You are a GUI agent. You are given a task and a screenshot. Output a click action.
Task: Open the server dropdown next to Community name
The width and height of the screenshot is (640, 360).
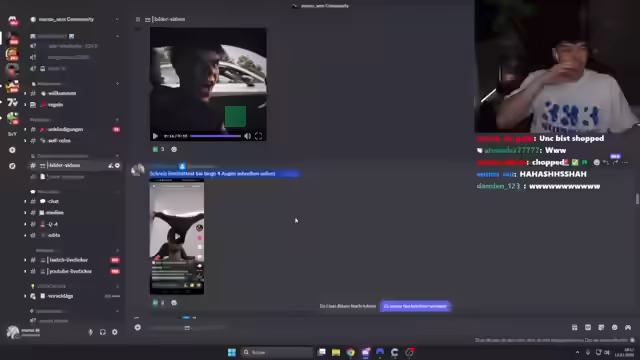pyautogui.click(x=117, y=19)
